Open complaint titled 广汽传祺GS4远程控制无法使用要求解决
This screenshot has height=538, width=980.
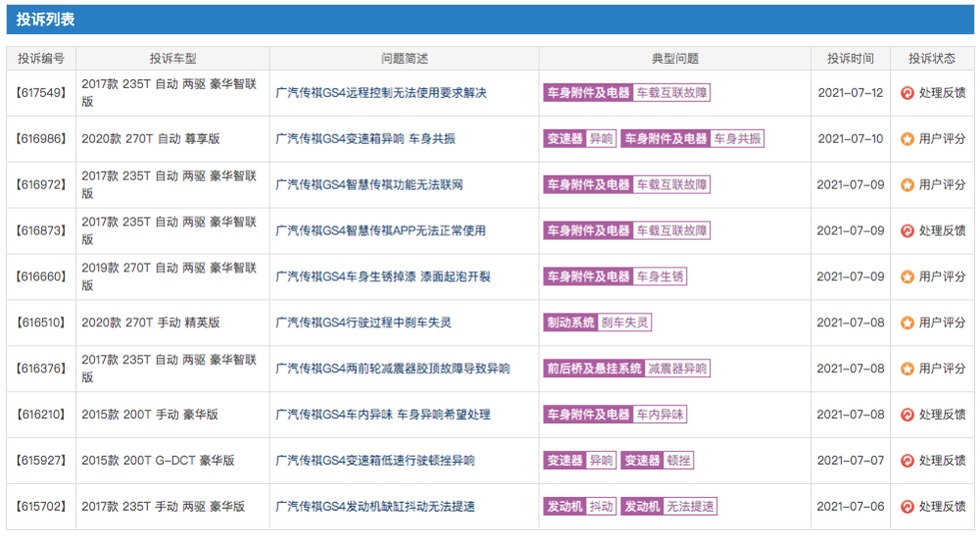pyautogui.click(x=381, y=93)
